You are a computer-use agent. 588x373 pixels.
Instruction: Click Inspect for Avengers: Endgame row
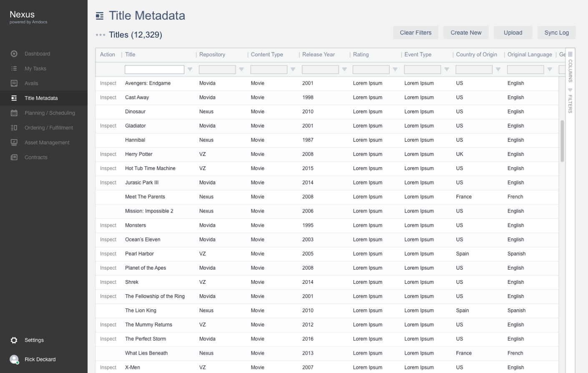click(x=108, y=83)
